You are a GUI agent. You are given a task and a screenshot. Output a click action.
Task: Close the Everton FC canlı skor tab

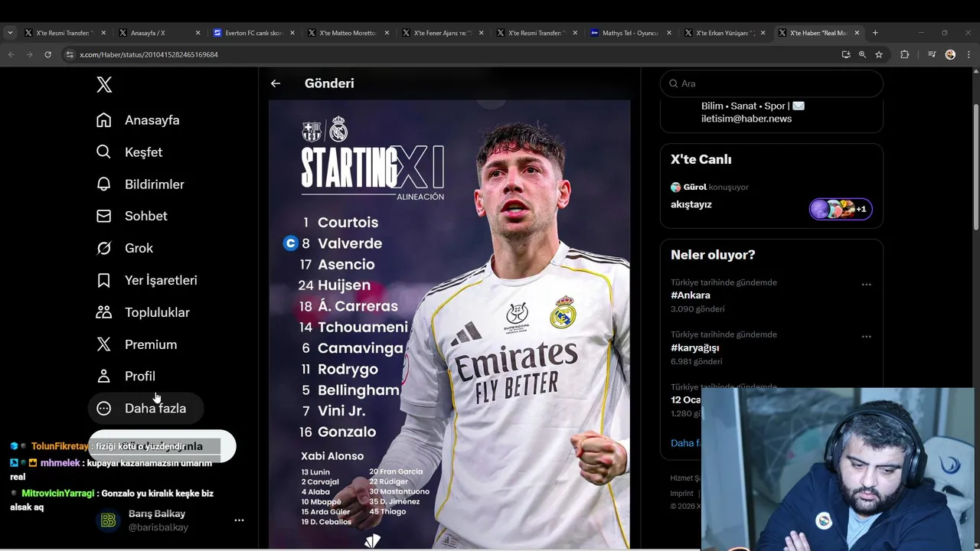tap(292, 33)
